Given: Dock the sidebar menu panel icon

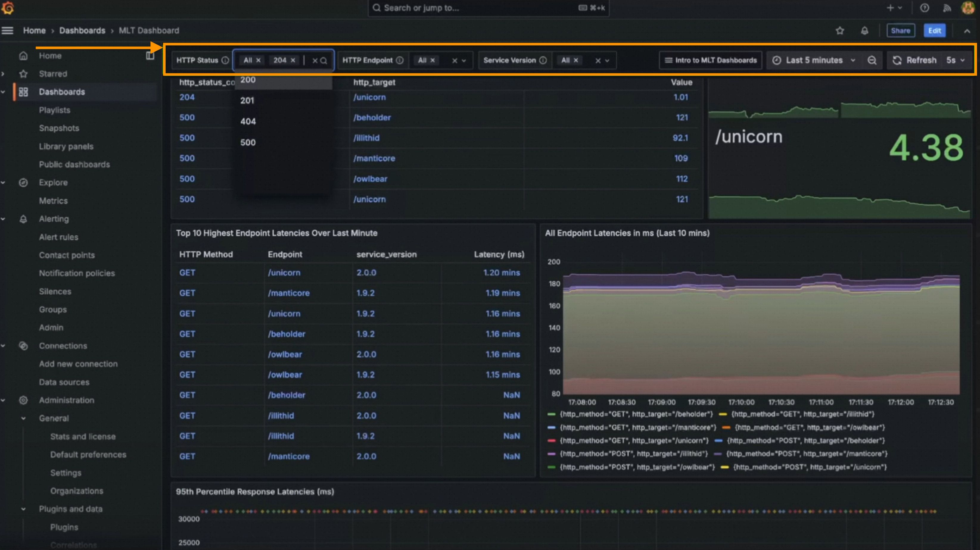Looking at the screenshot, I should pos(150,56).
